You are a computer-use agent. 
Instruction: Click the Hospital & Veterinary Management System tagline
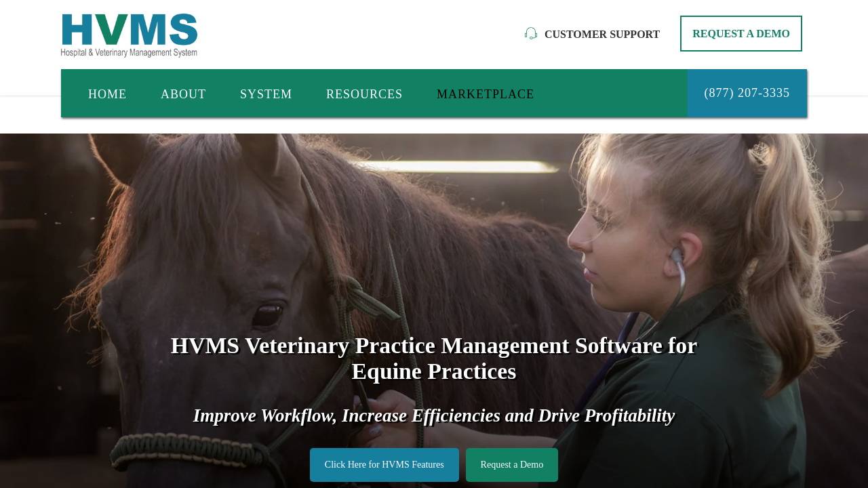[x=129, y=52]
